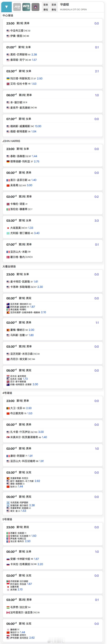The image size is (112, 644).
Task: Select the ATP 500 tour icon
Action: click(17, 7)
